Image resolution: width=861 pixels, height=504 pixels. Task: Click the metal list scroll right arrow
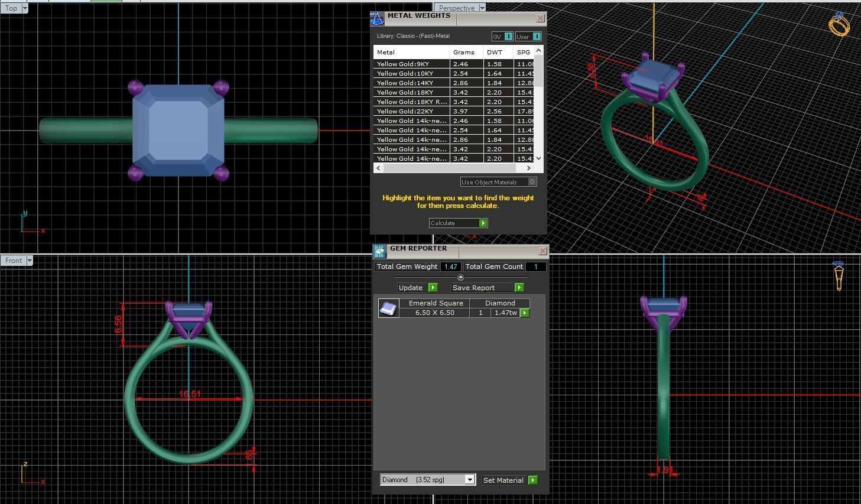pos(528,168)
